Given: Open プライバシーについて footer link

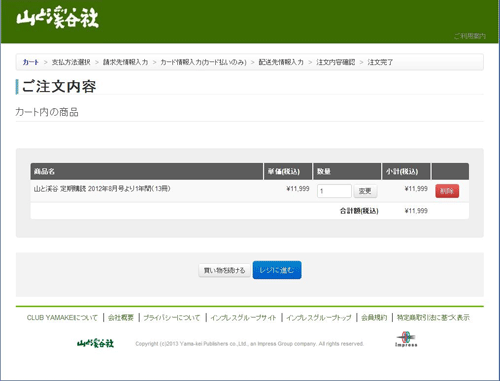Looking at the screenshot, I should pos(172,318).
